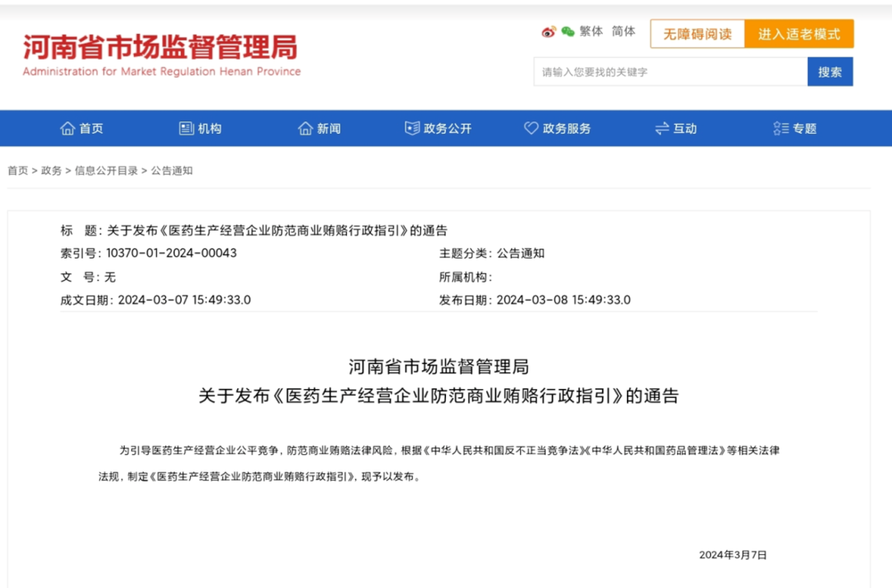
Task: Click index number 10370-01-2024-00043
Action: coord(171,253)
